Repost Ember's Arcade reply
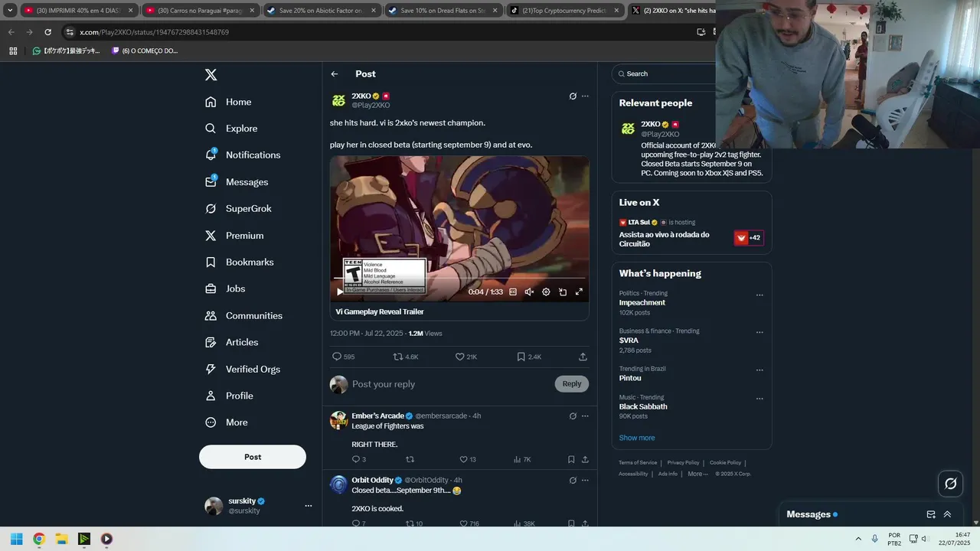 pos(410,459)
